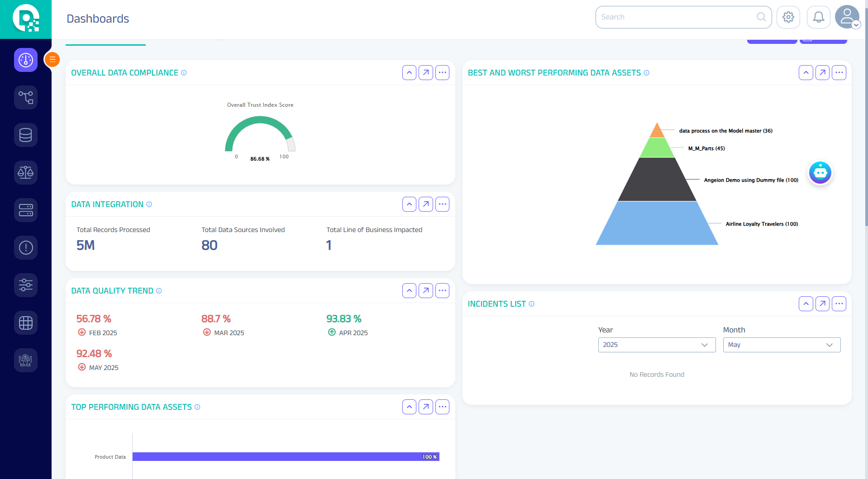Click the balance scales sidebar icon
This screenshot has width=868, height=479.
coord(26,172)
